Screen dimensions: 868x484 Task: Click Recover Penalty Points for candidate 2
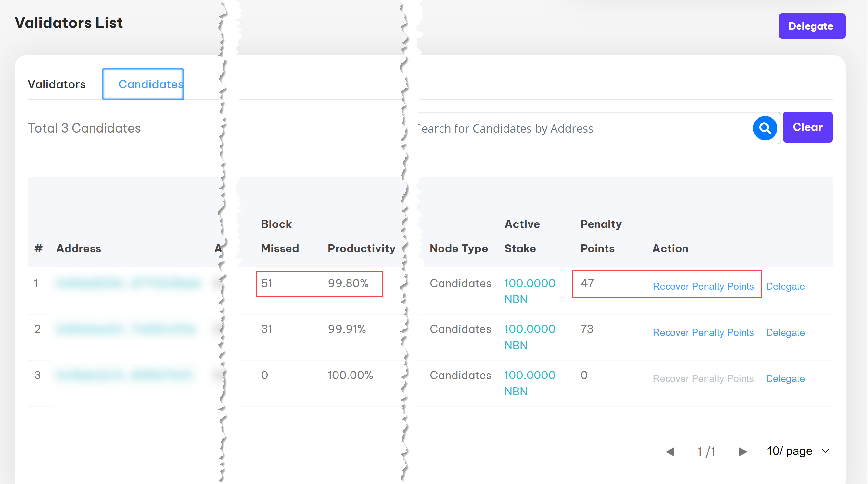tap(704, 332)
